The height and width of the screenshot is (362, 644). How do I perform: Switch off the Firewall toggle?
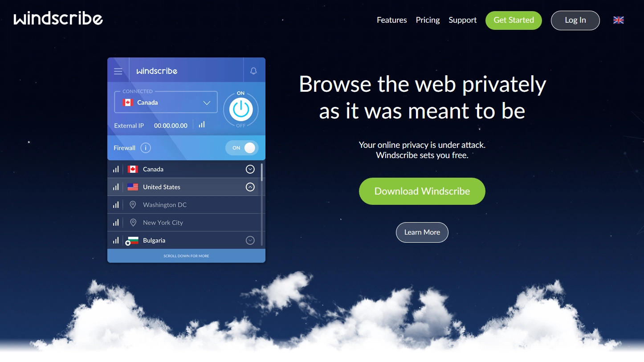[x=242, y=148]
